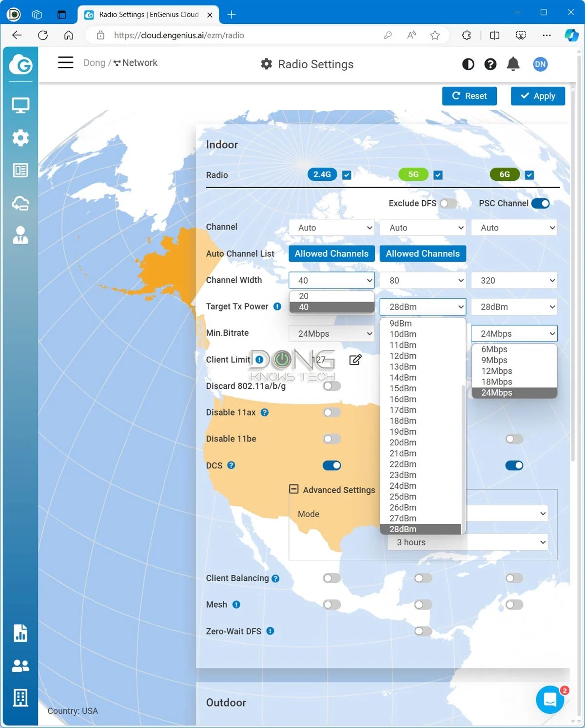
Task: Open the cloud sync sidebar icon
Action: (20, 203)
